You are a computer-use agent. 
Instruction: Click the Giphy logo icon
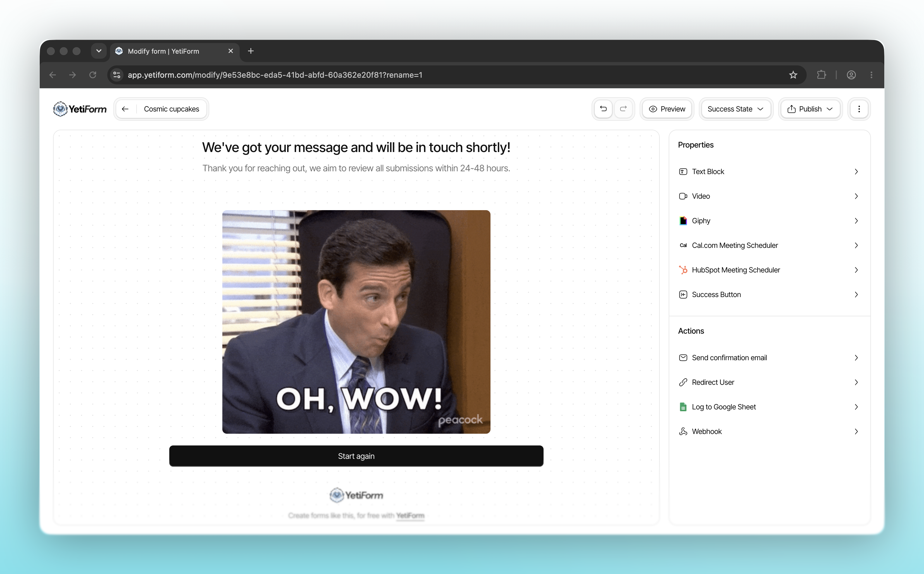(683, 221)
